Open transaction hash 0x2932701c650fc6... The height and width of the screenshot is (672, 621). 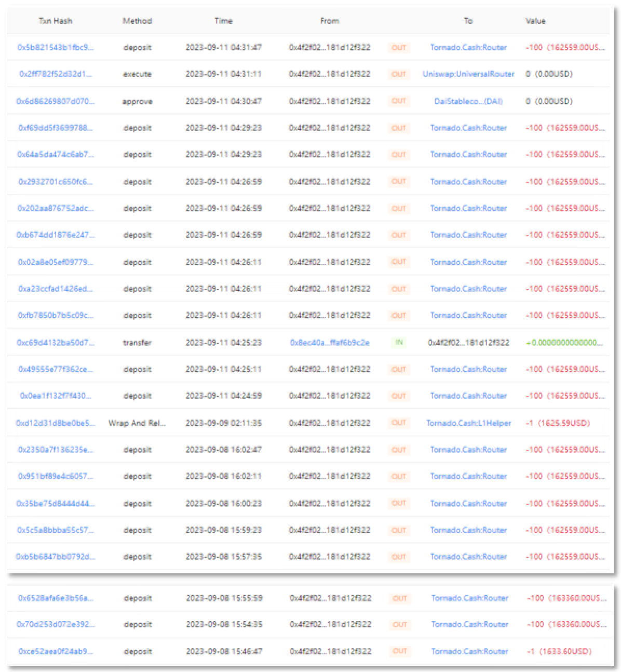click(x=56, y=181)
